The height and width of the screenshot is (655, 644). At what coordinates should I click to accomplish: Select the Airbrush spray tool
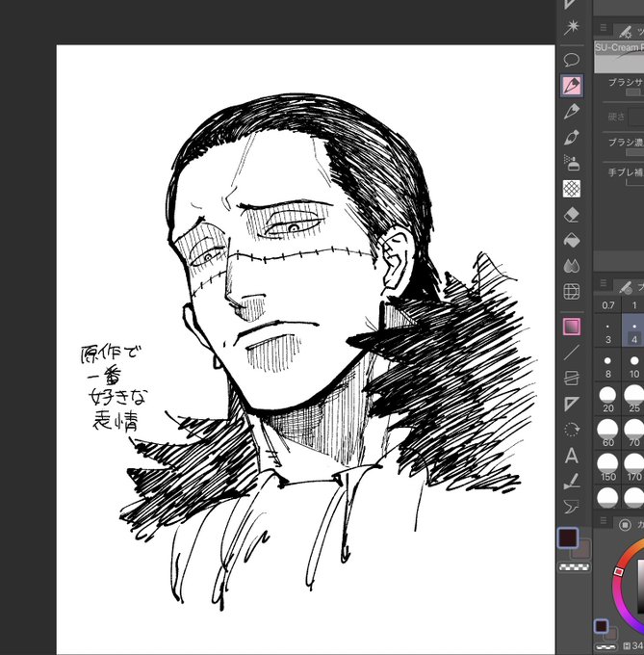572,163
